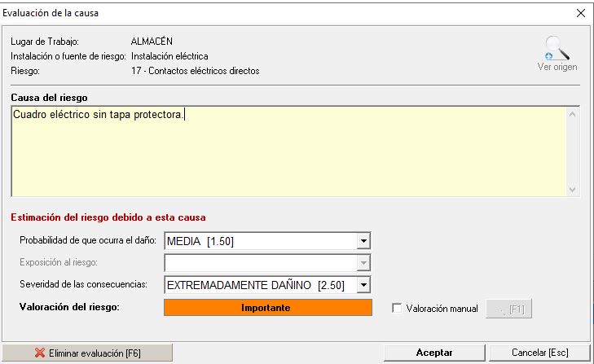The height and width of the screenshot is (364, 594).
Task: Expand the Severidad de las consecuencias dropdown arrow
Action: click(364, 285)
